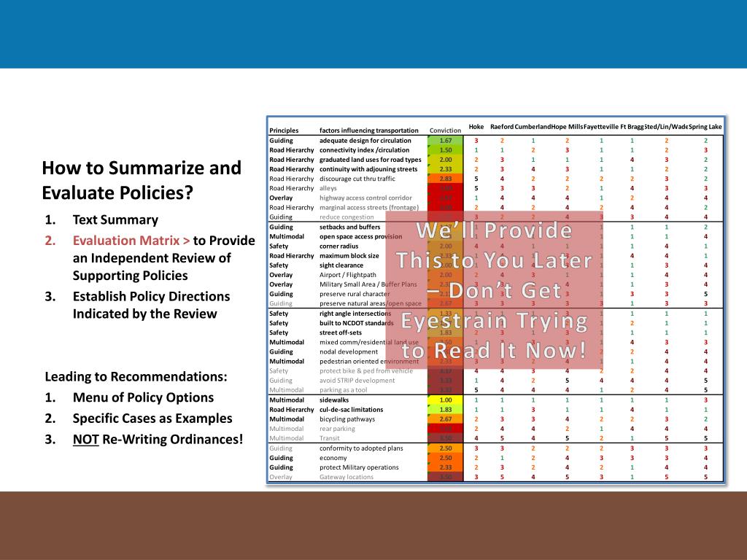Select "connectivity index /circulation" factor

[x=364, y=150]
